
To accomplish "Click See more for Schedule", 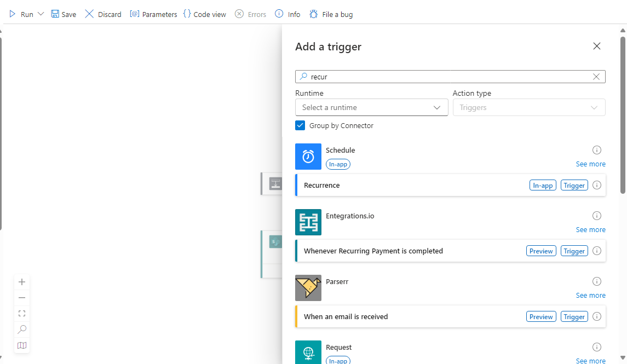I will (x=591, y=164).
